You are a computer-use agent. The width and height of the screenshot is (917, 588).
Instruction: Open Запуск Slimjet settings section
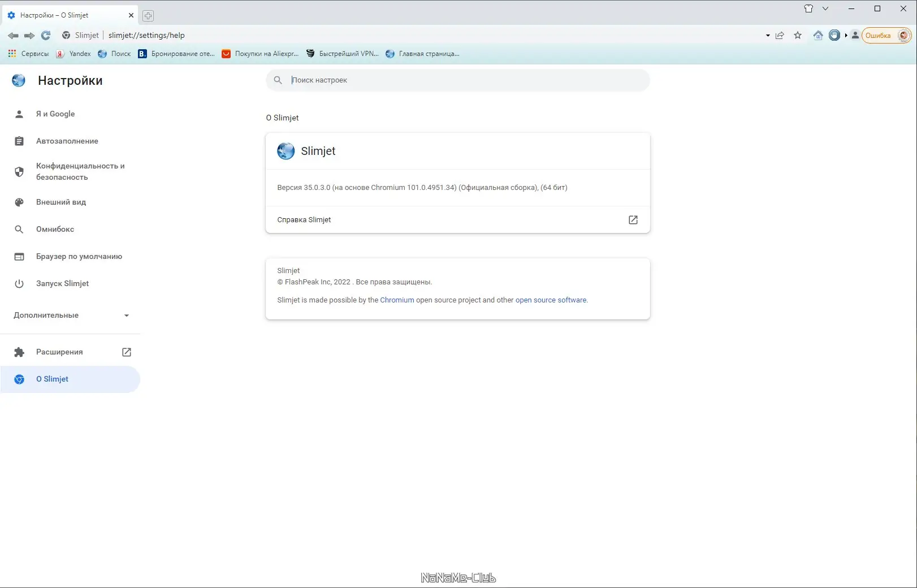click(70, 283)
